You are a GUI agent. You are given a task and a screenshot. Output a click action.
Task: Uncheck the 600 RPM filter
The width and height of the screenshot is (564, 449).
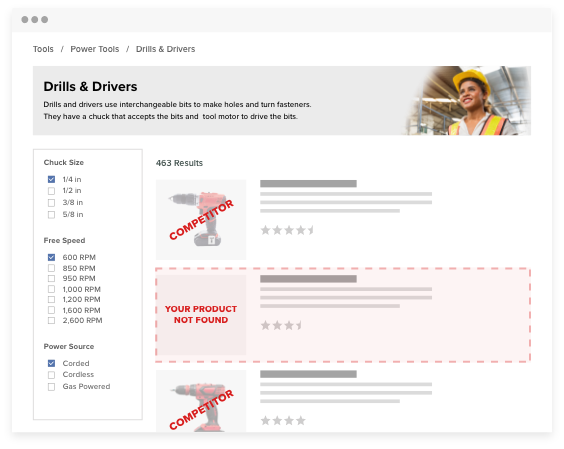click(51, 257)
